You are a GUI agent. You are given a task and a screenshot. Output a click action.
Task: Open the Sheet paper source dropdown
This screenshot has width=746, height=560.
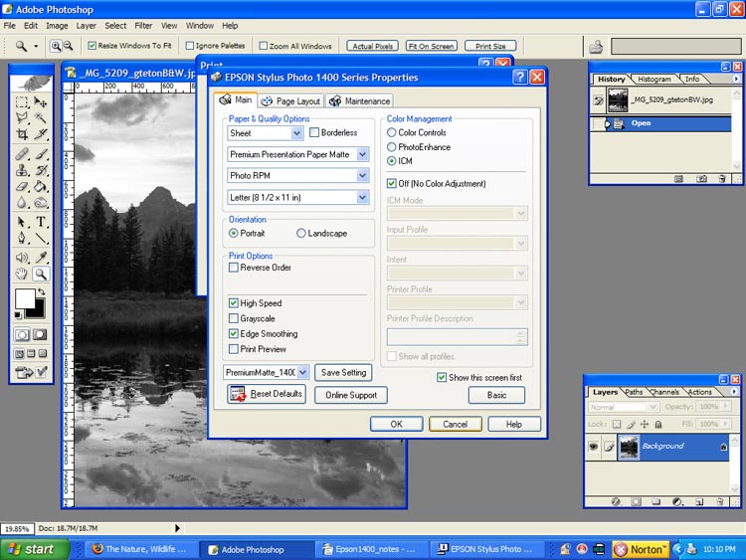[x=296, y=133]
